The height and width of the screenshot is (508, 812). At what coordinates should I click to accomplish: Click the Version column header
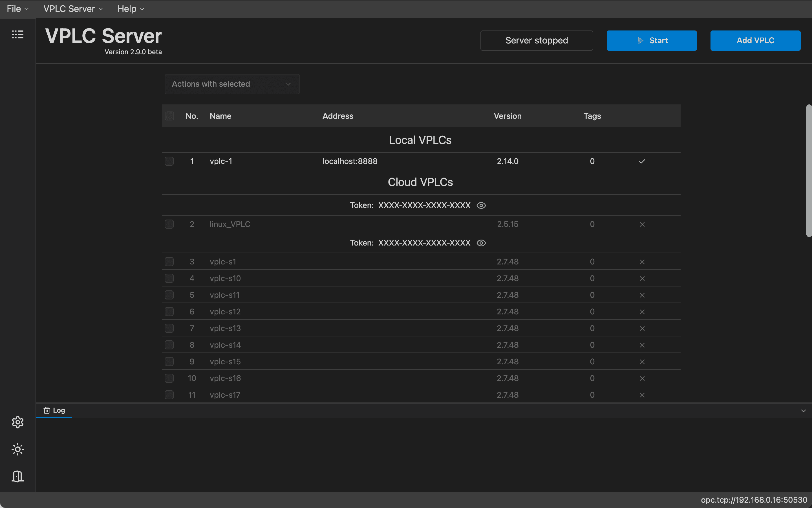(x=508, y=116)
